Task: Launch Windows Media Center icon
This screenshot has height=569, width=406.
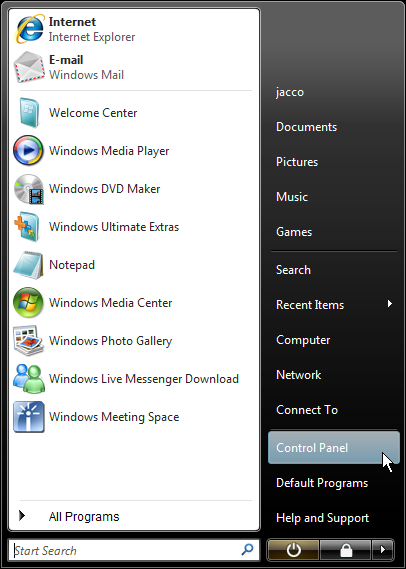Action: click(x=29, y=303)
